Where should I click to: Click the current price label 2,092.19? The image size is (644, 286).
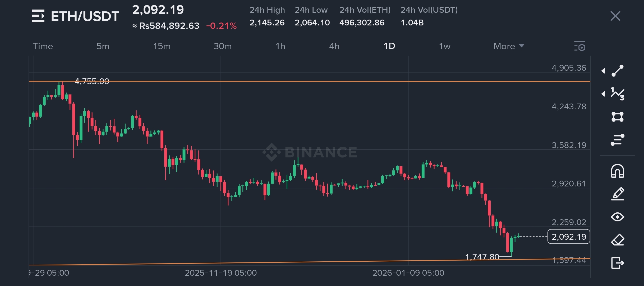(x=569, y=236)
